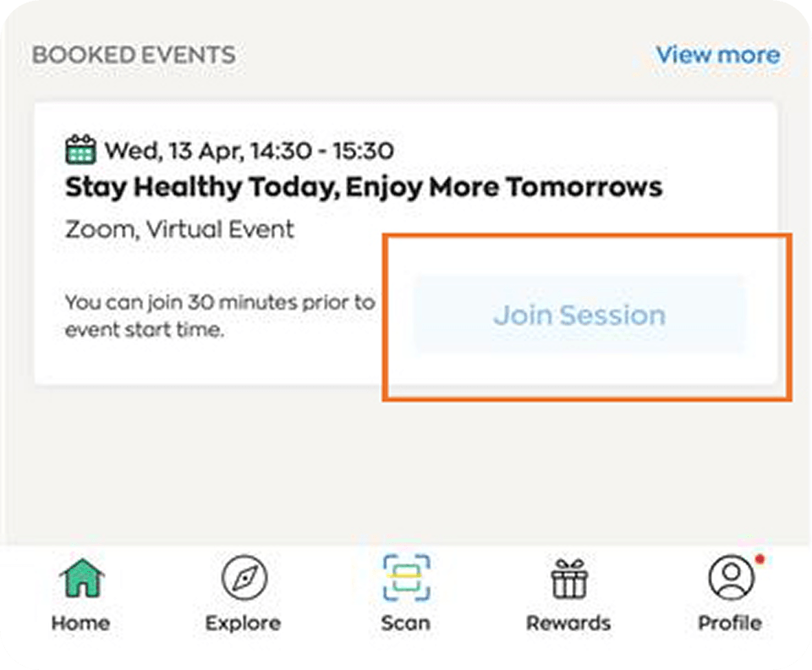The width and height of the screenshot is (812, 670).
Task: Select the Home tab label
Action: point(81,623)
